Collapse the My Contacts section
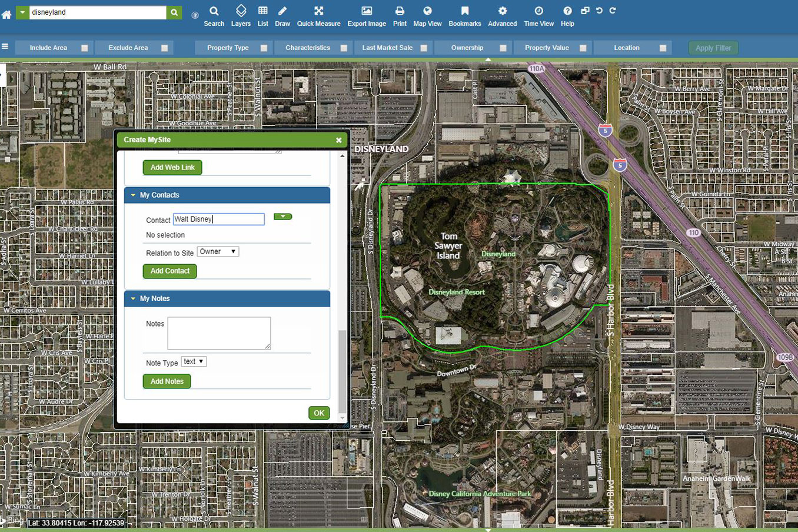The height and width of the screenshot is (532, 798). 133,195
